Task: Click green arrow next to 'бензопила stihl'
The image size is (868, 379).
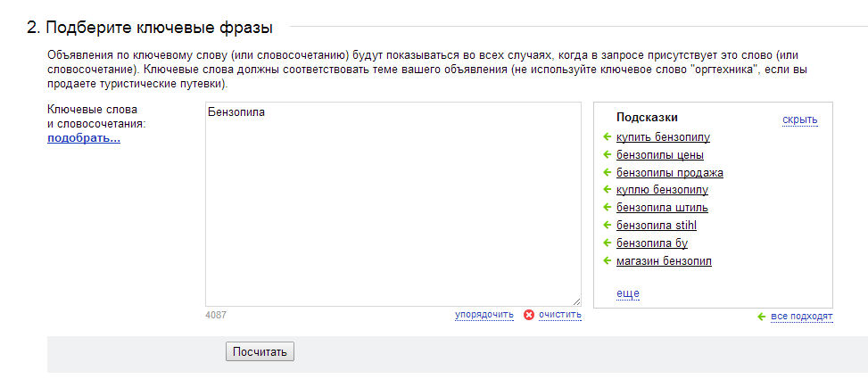Action: [607, 226]
